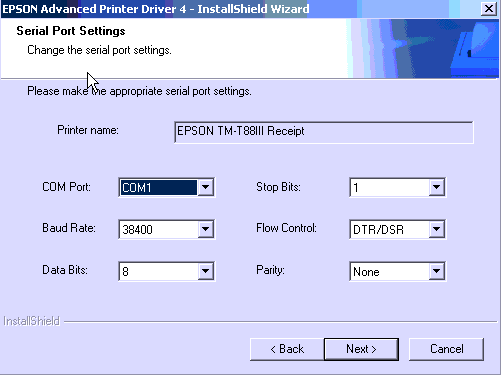The image size is (501, 375).
Task: Click the InstallShield label near bottom
Action: [32, 321]
